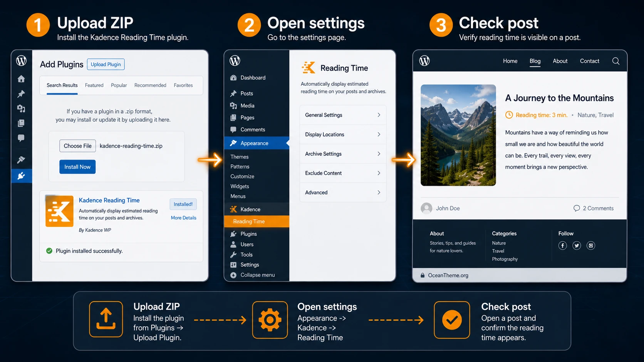Click the padlock icon beside OceanTheme.org
This screenshot has height=362, width=644.
423,275
